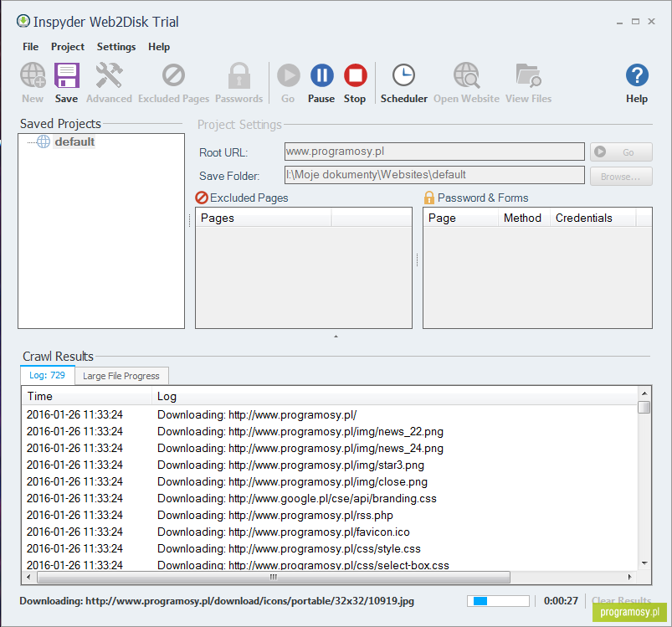Click the Page column header in Password & Forms
The image size is (672, 627).
pyautogui.click(x=460, y=218)
